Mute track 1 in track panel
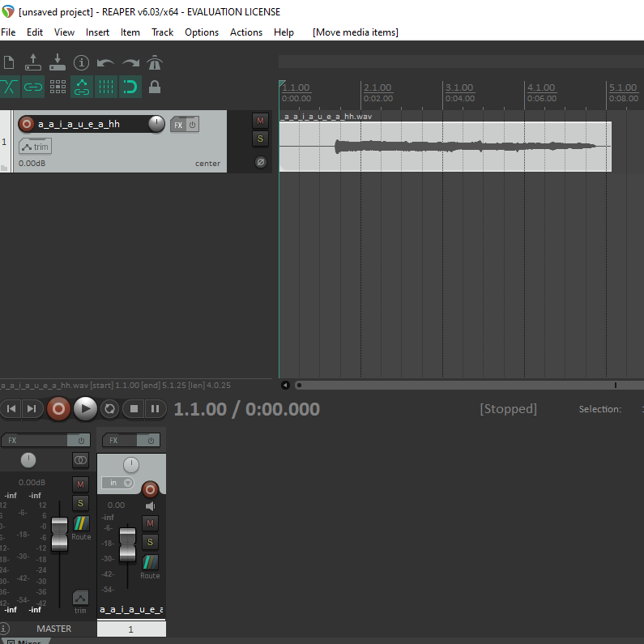 [x=260, y=121]
